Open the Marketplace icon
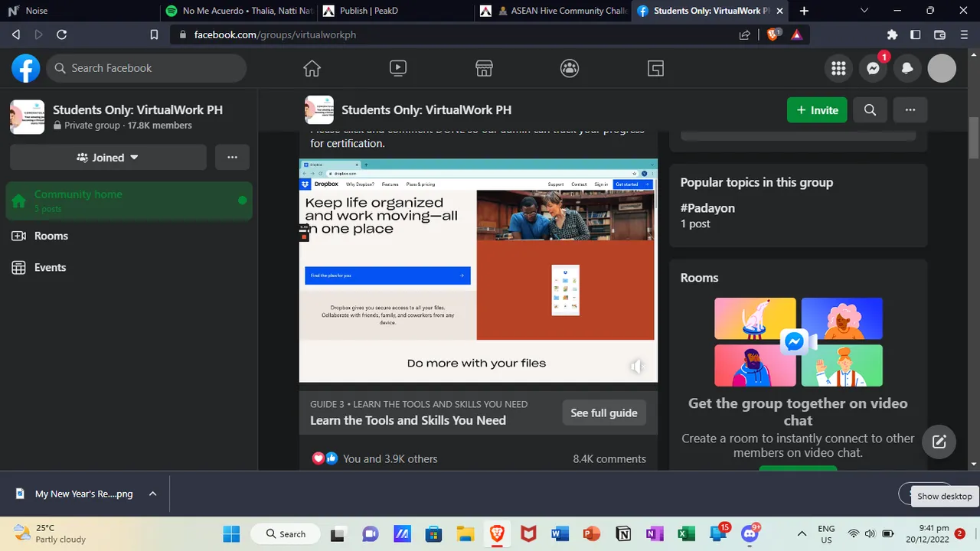Screen dimensions: 980x551 pos(484,68)
